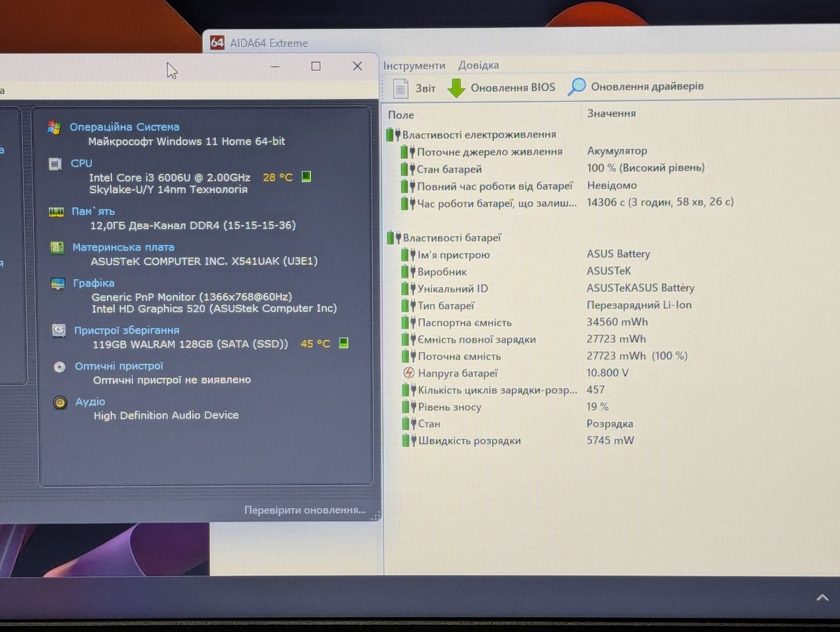The height and width of the screenshot is (632, 840).
Task: Open the Довідка menu
Action: (x=478, y=65)
